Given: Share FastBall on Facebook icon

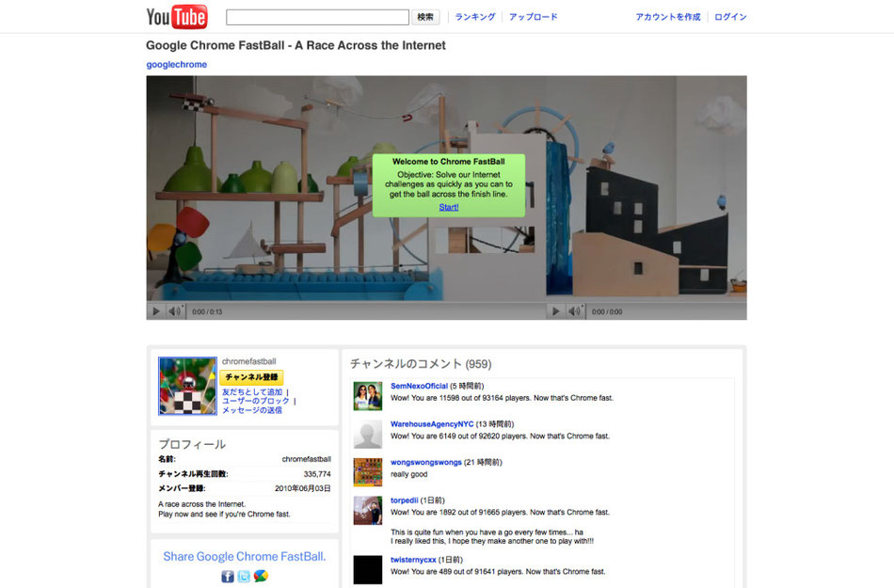Looking at the screenshot, I should pos(228,576).
